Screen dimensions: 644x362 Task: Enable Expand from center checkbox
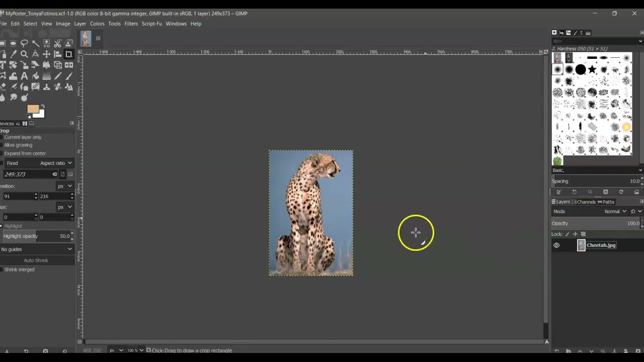click(x=2, y=153)
